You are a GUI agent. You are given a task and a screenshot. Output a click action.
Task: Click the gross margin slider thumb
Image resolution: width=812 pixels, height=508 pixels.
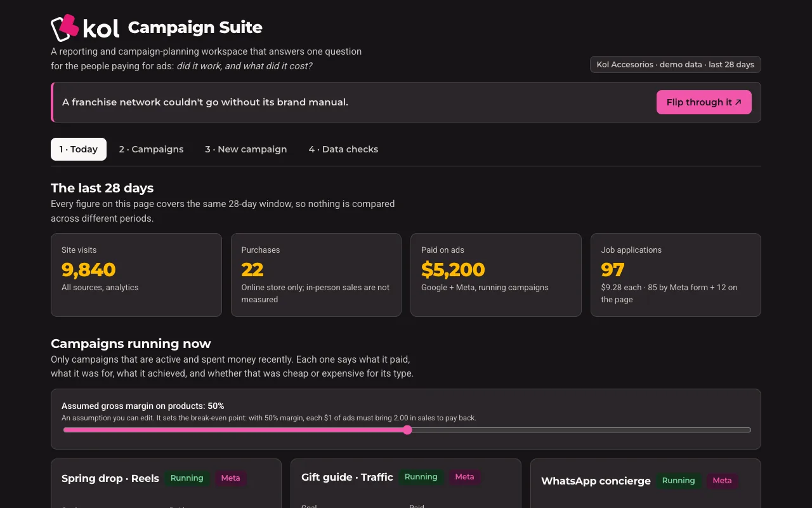click(x=407, y=430)
